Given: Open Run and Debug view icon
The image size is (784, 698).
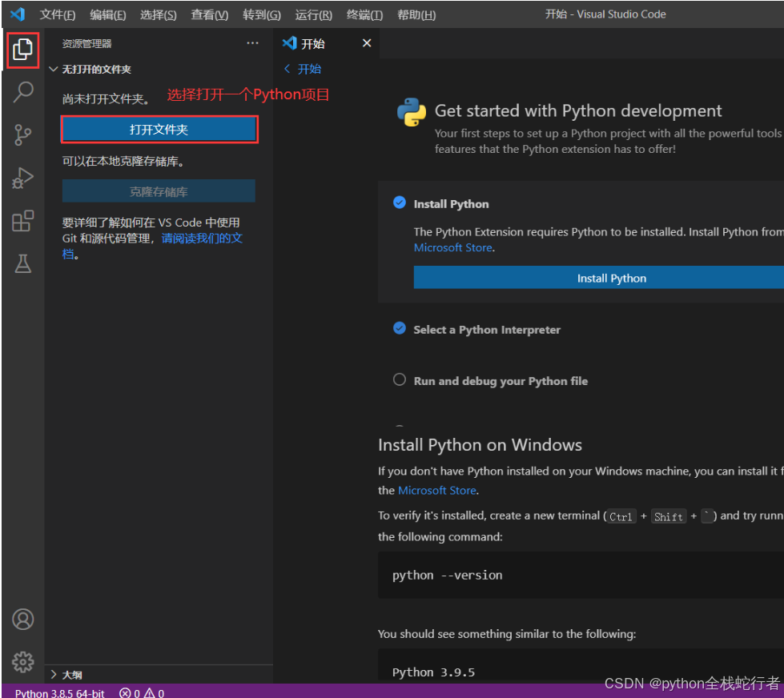Looking at the screenshot, I should point(22,178).
